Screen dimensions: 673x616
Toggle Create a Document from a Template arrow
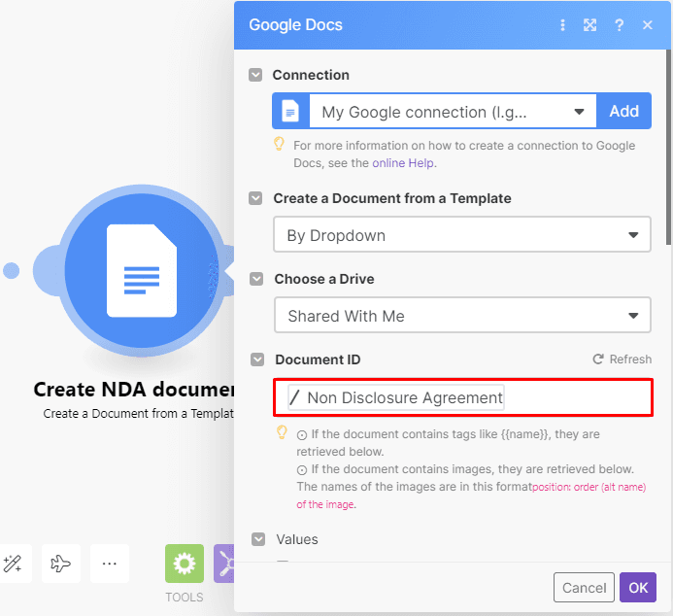coord(255,198)
